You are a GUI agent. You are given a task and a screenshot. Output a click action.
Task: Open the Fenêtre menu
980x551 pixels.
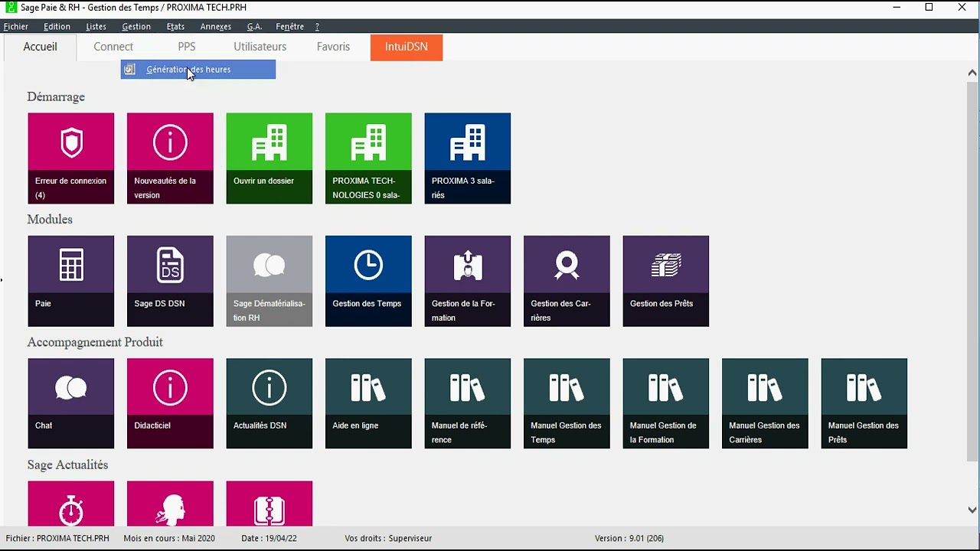pyautogui.click(x=289, y=27)
